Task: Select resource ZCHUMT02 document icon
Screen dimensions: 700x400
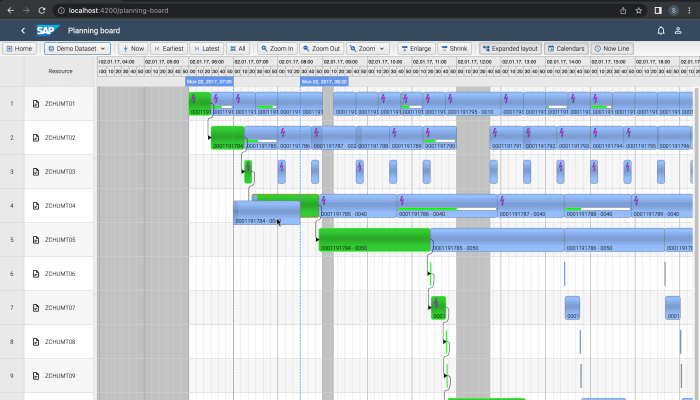Action: pyautogui.click(x=36, y=138)
